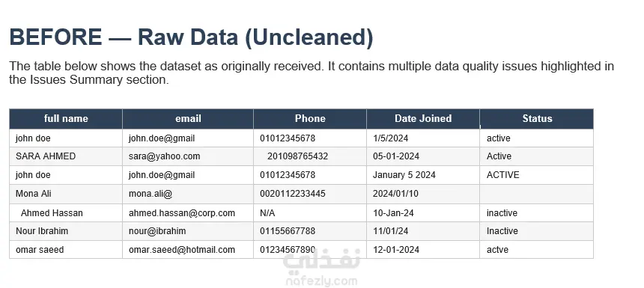Click the 'omar.saeed@hotmail.com' email cell
The width and height of the screenshot is (644, 288).
point(188,249)
